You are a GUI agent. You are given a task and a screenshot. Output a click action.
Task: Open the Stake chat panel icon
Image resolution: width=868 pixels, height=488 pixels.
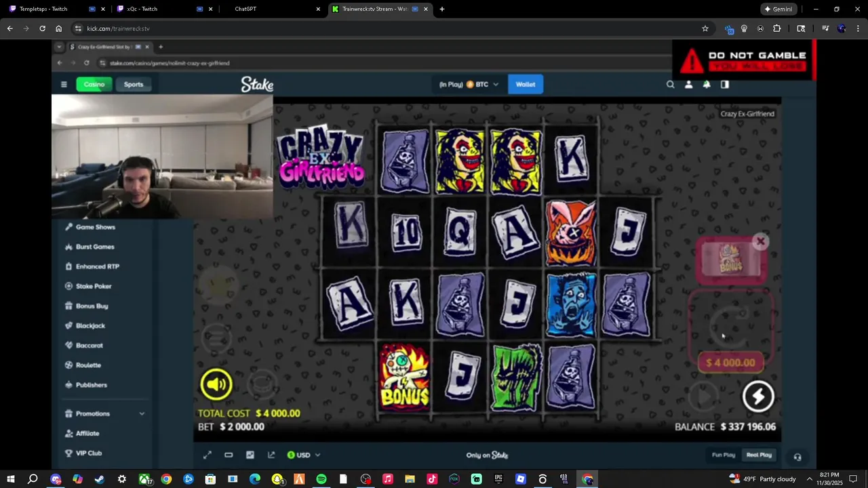click(x=725, y=85)
